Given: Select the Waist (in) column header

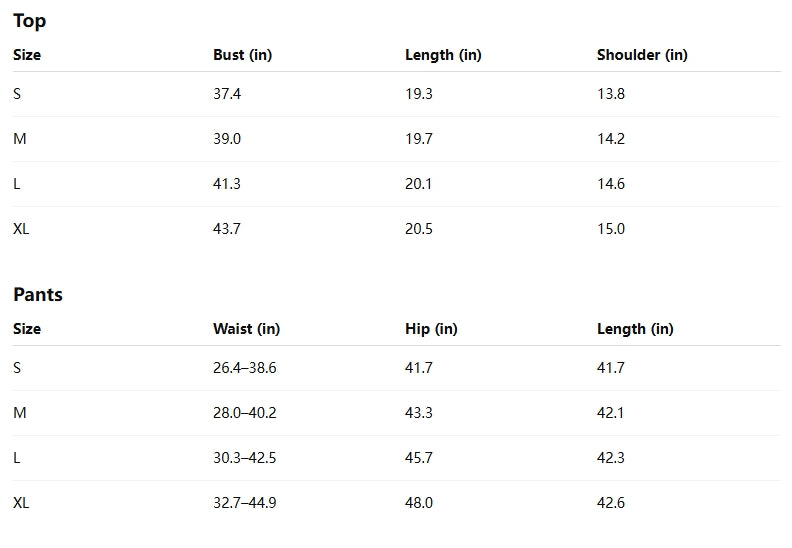Looking at the screenshot, I should click(x=246, y=329).
